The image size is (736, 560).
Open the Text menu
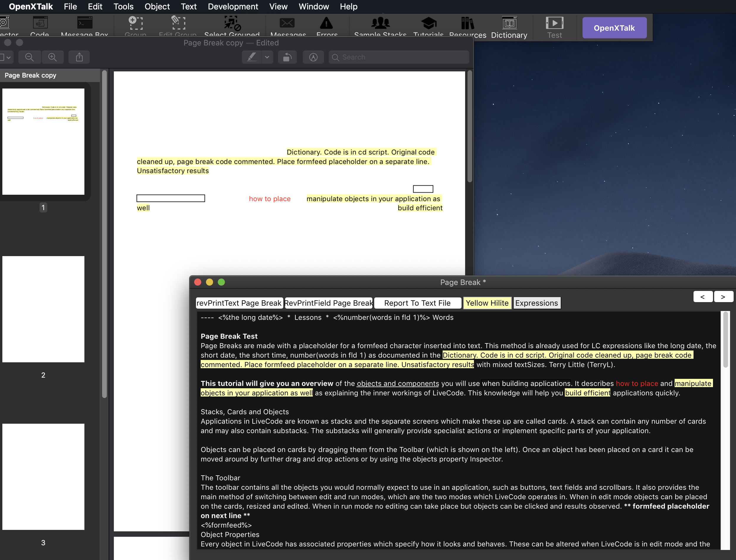click(189, 6)
